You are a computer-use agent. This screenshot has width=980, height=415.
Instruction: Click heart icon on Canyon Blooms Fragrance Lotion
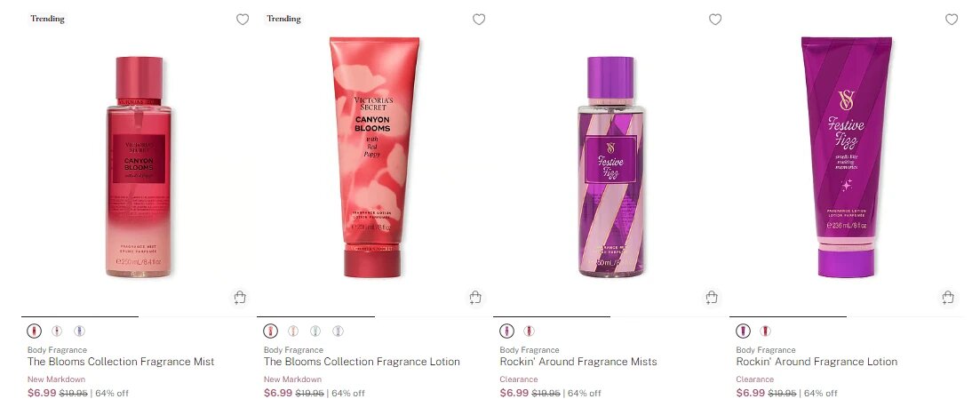click(479, 20)
